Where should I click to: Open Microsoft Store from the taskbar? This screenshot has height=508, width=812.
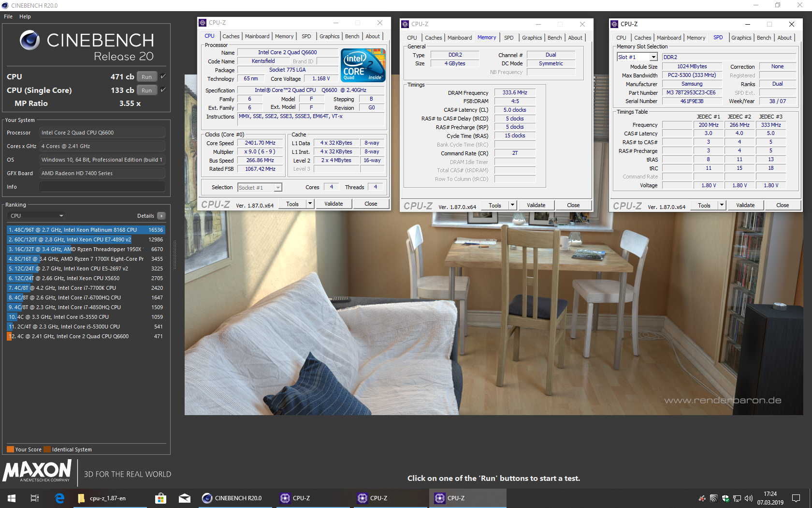[x=160, y=498]
